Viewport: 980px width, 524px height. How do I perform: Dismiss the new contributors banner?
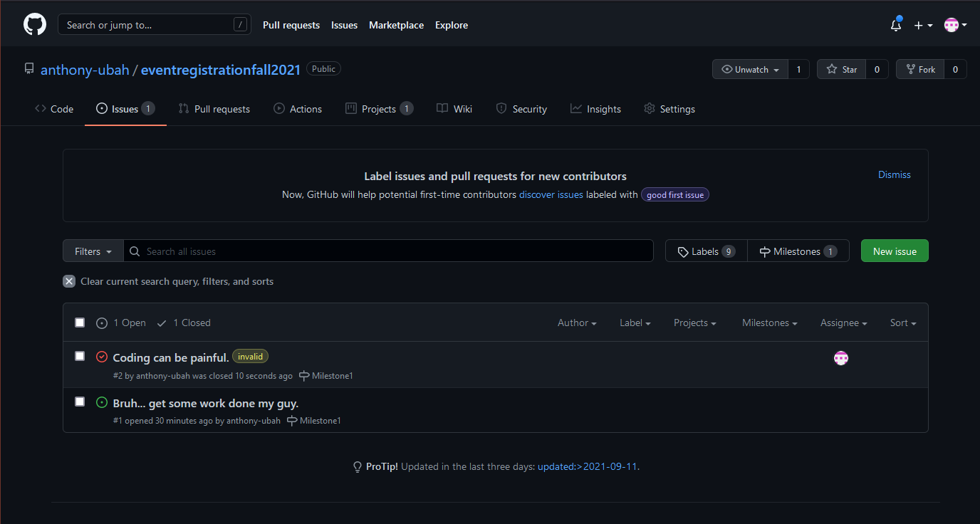[894, 174]
